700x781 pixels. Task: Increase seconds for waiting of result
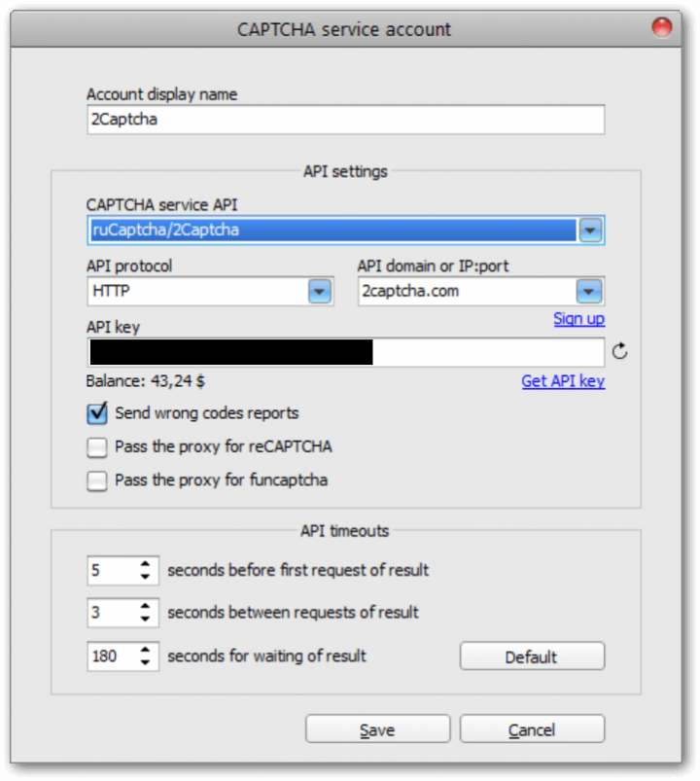[x=145, y=650]
